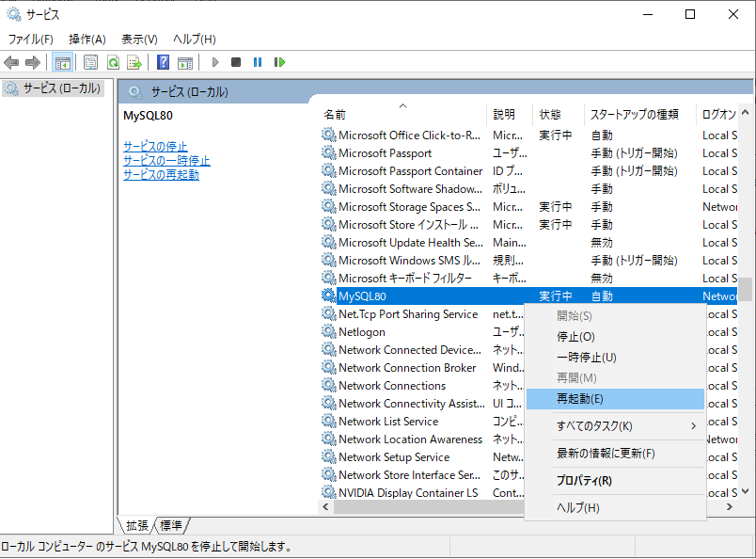Select Microsoft Store インストール service
The width and height of the screenshot is (756, 559).
tap(528, 225)
